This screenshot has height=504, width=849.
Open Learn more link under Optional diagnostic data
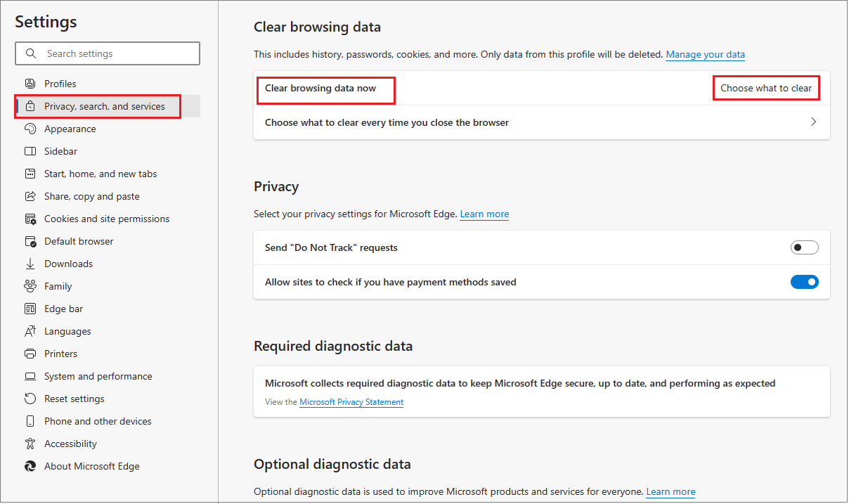click(x=670, y=491)
